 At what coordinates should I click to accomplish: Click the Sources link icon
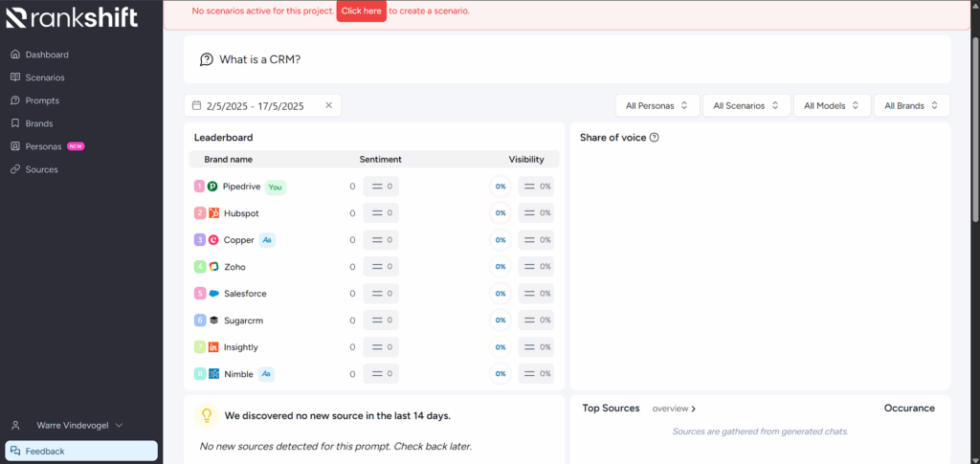(x=15, y=169)
